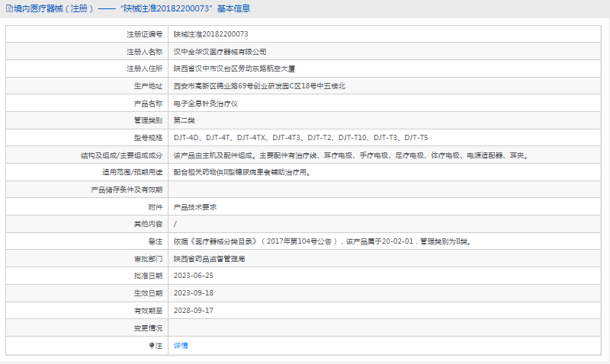Viewport: 610px width, 364px height.
Task: Click the 备注 text about 医疗器械分类目录
Action: tap(322, 241)
